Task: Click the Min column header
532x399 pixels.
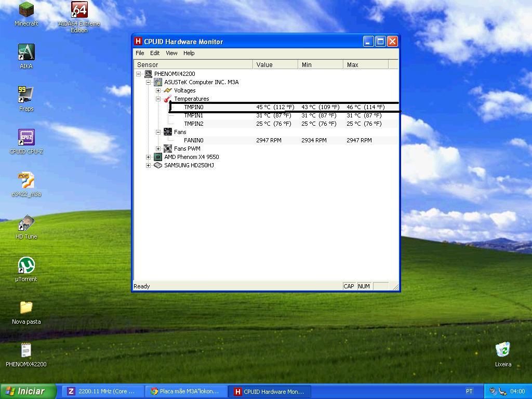Action: [x=320, y=64]
